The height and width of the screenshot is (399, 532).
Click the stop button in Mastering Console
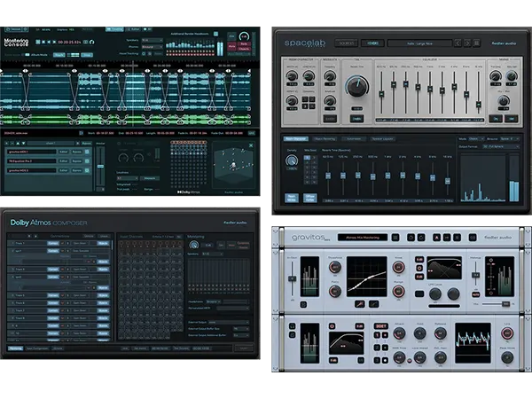(x=43, y=42)
